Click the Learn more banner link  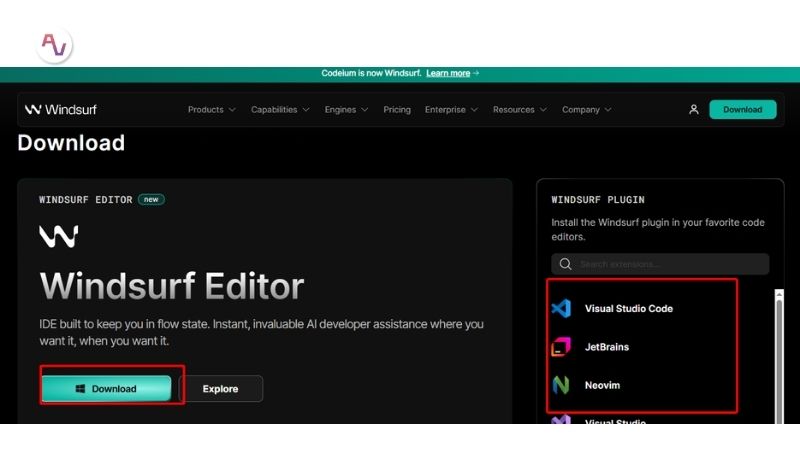448,73
